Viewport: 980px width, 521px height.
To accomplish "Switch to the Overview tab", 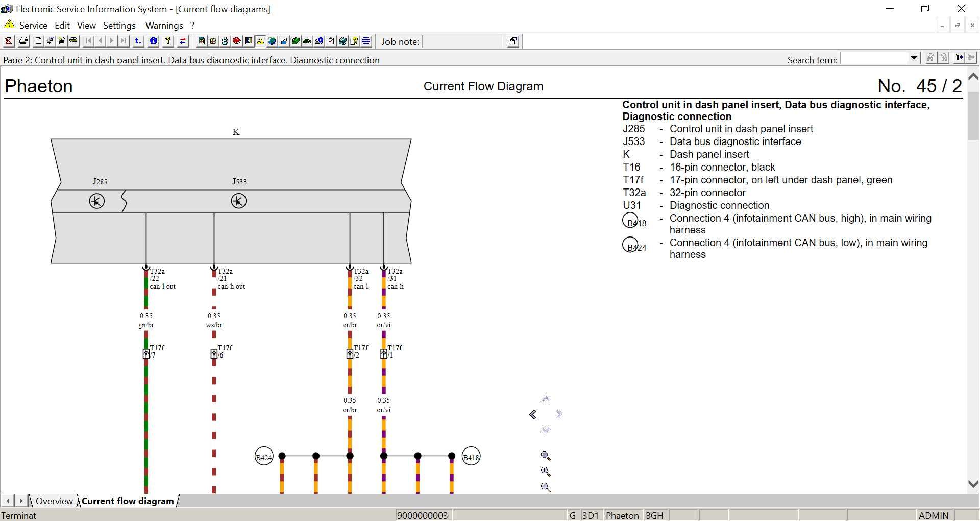I will [x=54, y=501].
